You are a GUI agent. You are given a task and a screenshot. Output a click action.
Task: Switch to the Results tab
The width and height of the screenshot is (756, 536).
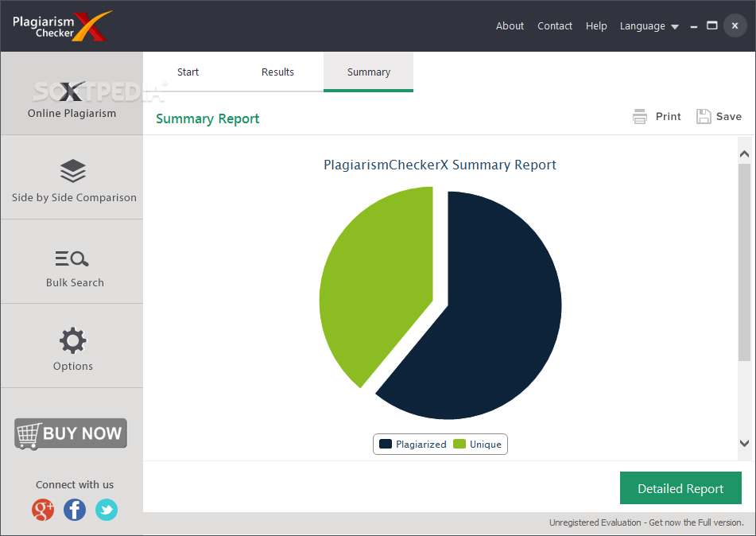pyautogui.click(x=277, y=72)
